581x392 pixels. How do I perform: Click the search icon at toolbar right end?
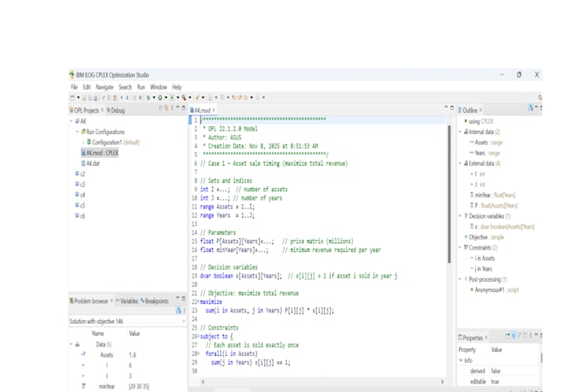click(x=540, y=97)
